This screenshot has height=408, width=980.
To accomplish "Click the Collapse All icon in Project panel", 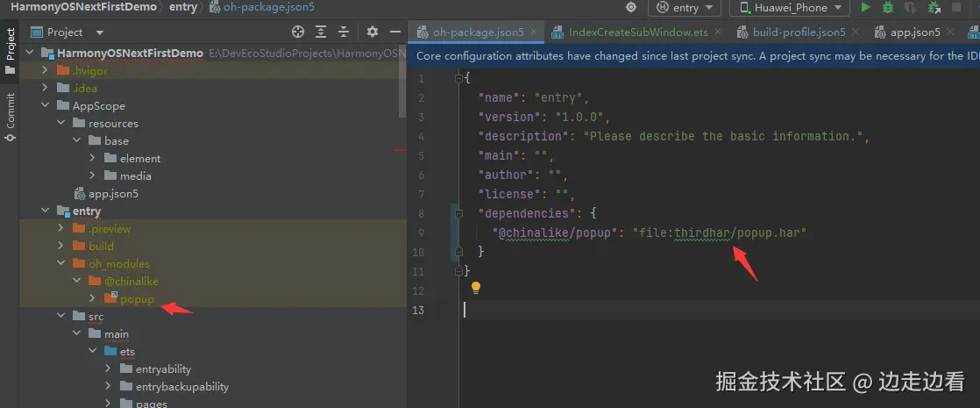I will [x=343, y=32].
